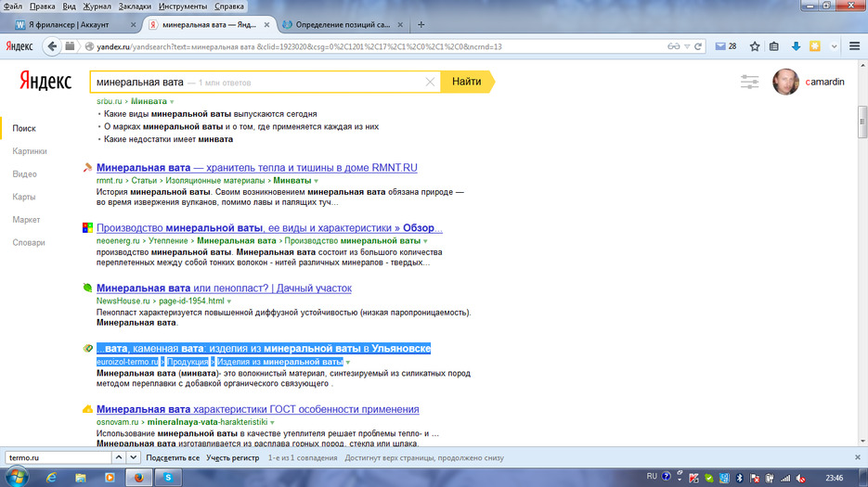
Task: Open the mail icon showing 28 messages
Action: point(726,46)
